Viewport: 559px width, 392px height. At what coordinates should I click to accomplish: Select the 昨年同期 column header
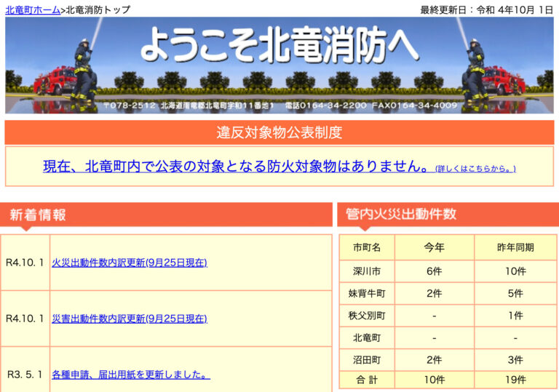coord(515,247)
